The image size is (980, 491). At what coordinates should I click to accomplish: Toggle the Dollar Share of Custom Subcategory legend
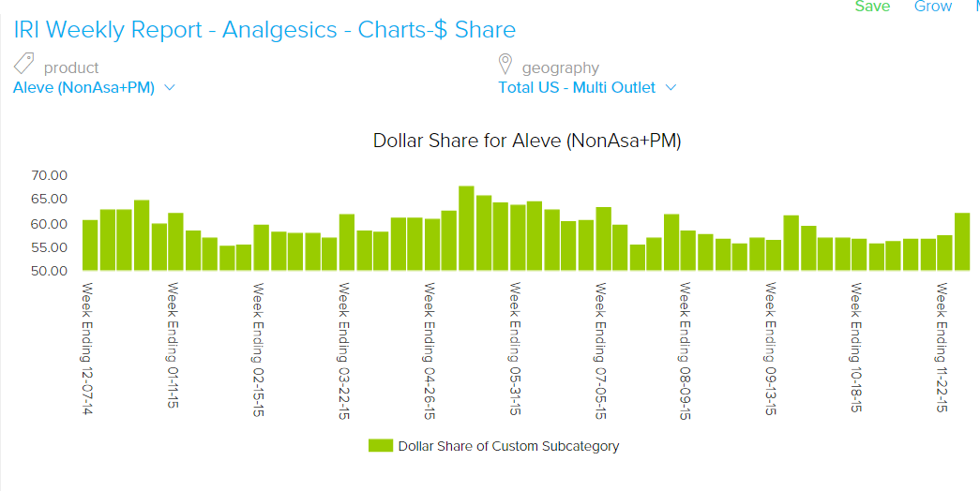click(507, 446)
